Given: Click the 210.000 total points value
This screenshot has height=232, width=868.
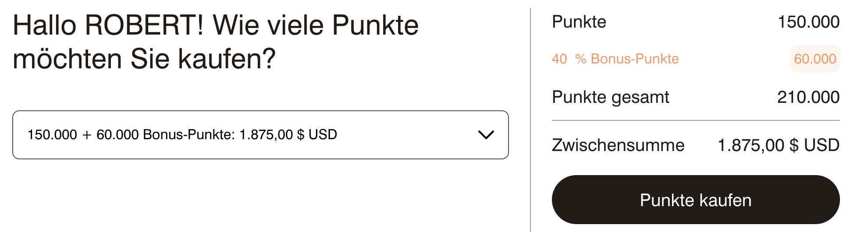Looking at the screenshot, I should pyautogui.click(x=808, y=97).
